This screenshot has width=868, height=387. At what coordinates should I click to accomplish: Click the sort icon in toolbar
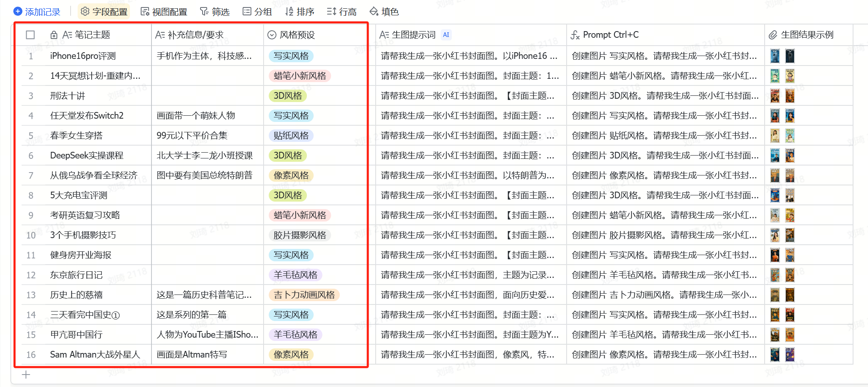[289, 11]
